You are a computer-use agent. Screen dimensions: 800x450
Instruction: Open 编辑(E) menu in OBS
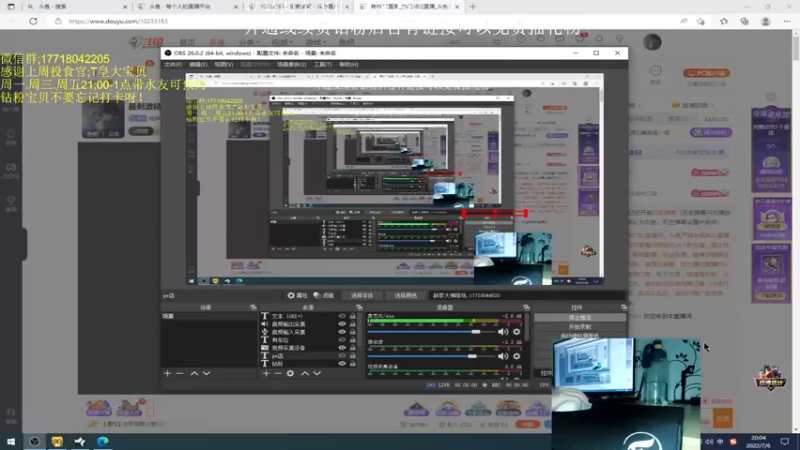tap(198, 65)
